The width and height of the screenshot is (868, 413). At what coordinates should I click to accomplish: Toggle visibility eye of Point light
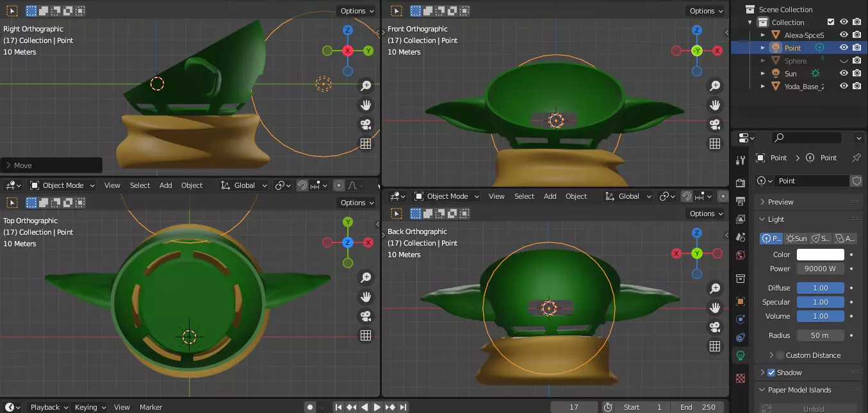(844, 47)
